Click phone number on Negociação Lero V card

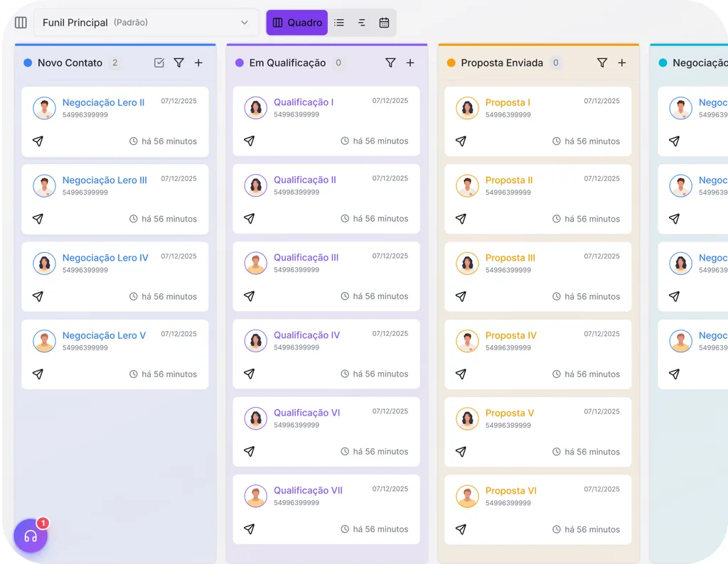point(85,347)
